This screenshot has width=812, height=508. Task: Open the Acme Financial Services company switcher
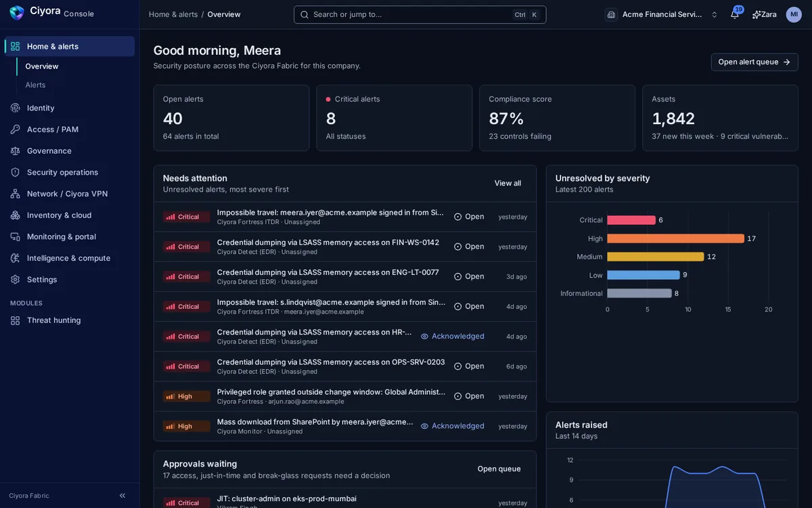point(662,14)
